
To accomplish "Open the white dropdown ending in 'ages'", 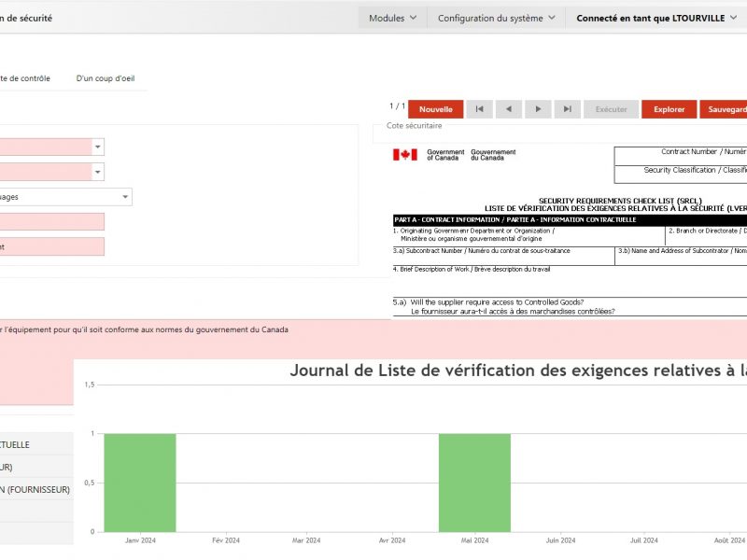I will coord(125,197).
